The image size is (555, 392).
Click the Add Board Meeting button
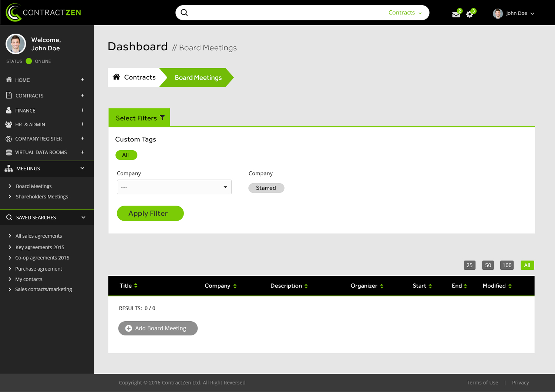point(158,328)
